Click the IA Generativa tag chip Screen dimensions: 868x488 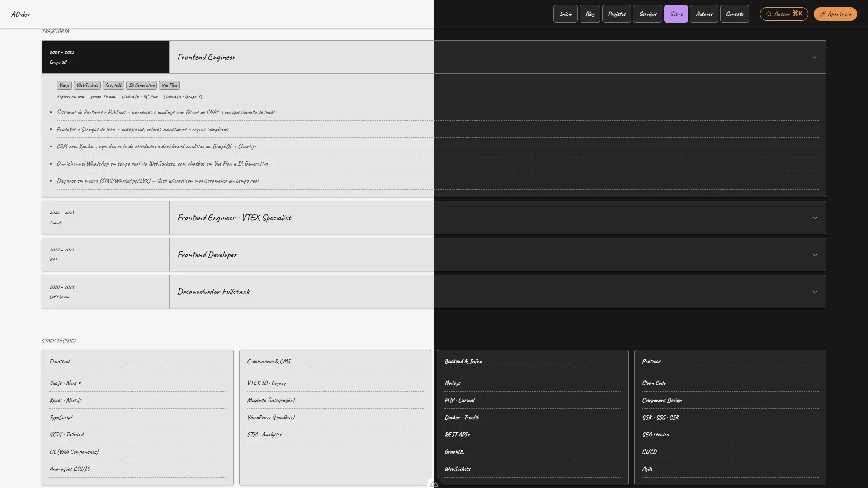tap(142, 85)
